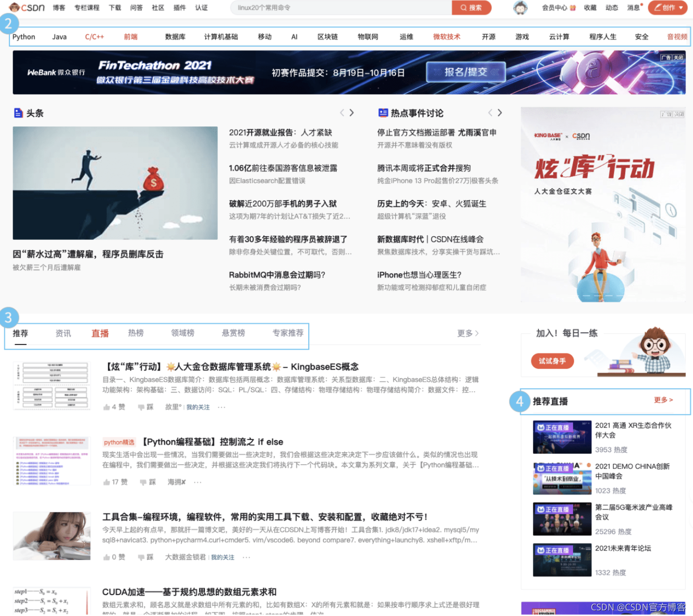The width and height of the screenshot is (693, 616).
Task: Go to previous 热点事件讨论 page arrow
Action: tap(490, 112)
